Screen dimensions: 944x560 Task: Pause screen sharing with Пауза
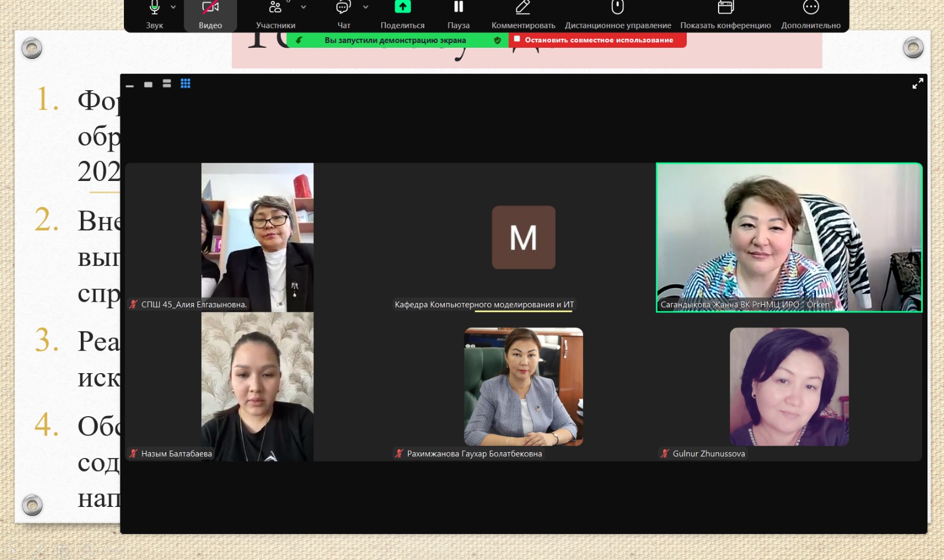458,8
